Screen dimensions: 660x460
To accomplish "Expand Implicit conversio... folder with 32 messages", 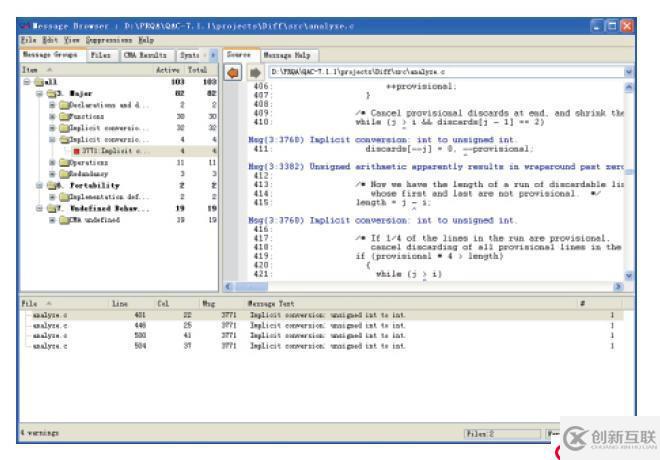I will click(x=52, y=128).
